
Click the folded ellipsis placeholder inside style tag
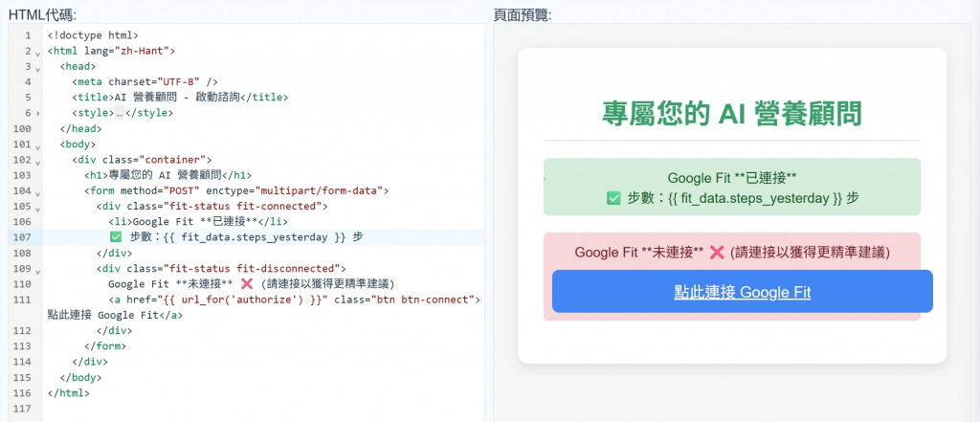point(120,113)
